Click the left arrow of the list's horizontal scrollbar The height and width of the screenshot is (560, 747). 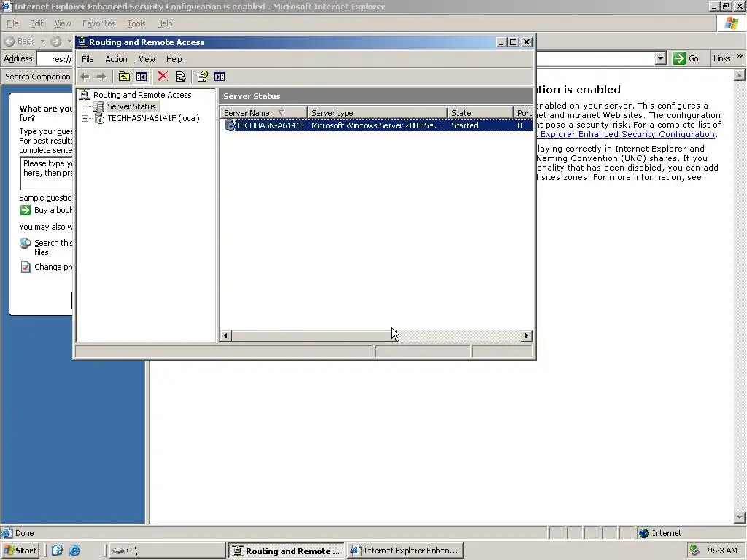point(226,335)
